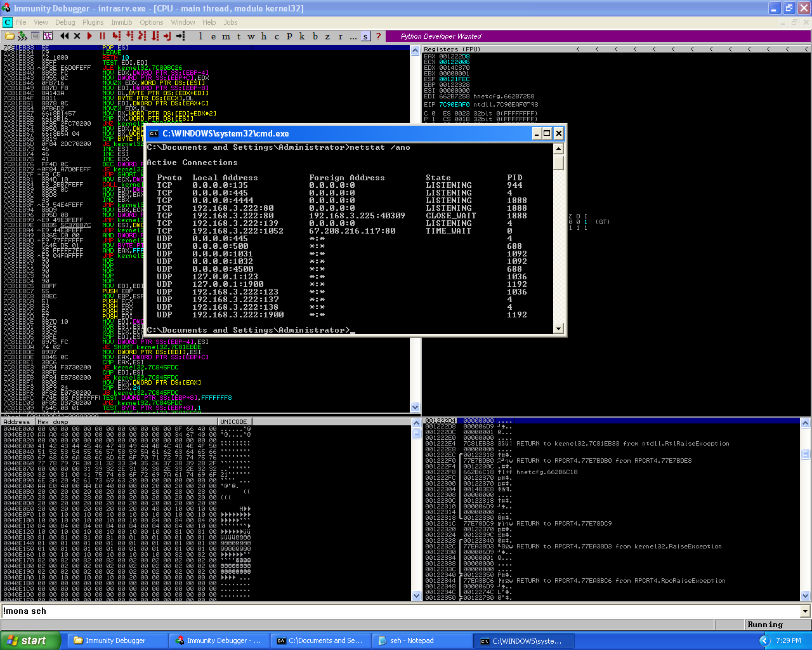The height and width of the screenshot is (650, 812).
Task: Click the graph view toolbar icon
Action: 48,36
